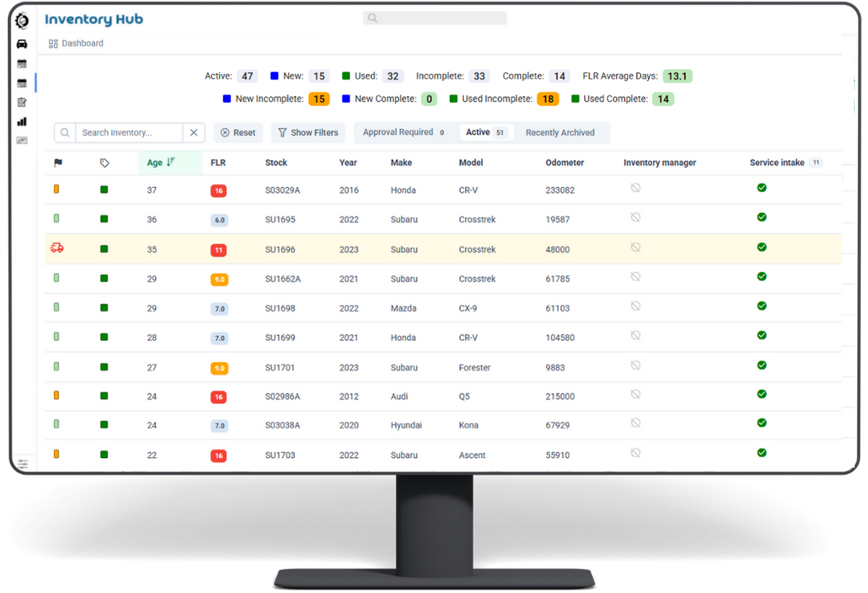
Task: Toggle the green status square for SU1695
Action: click(x=104, y=217)
